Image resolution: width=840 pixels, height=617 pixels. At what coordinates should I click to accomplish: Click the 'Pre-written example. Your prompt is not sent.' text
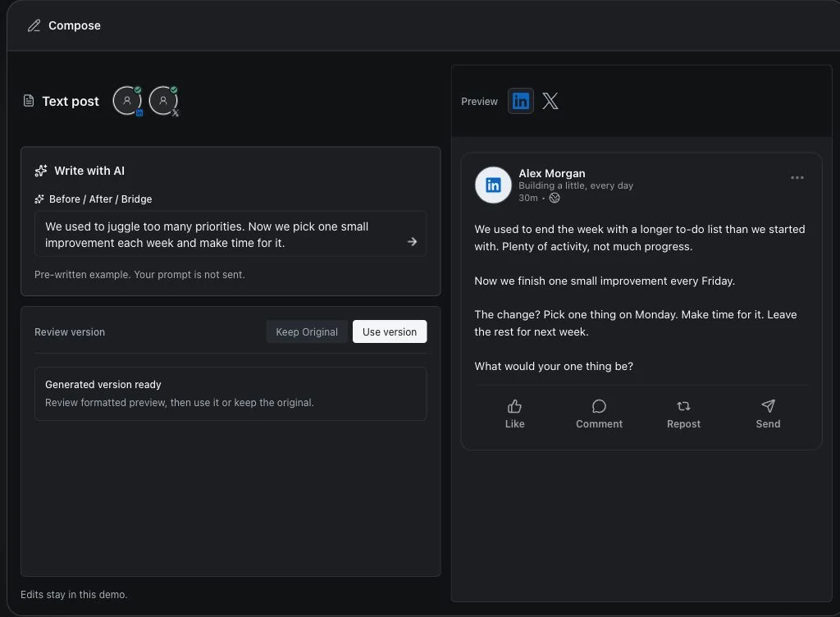point(139,274)
